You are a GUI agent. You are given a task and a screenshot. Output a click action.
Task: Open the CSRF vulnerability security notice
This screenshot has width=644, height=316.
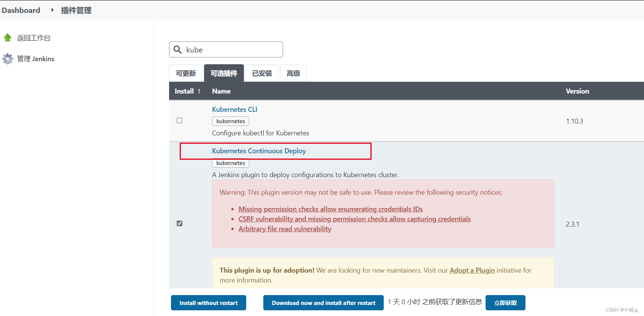(354, 219)
